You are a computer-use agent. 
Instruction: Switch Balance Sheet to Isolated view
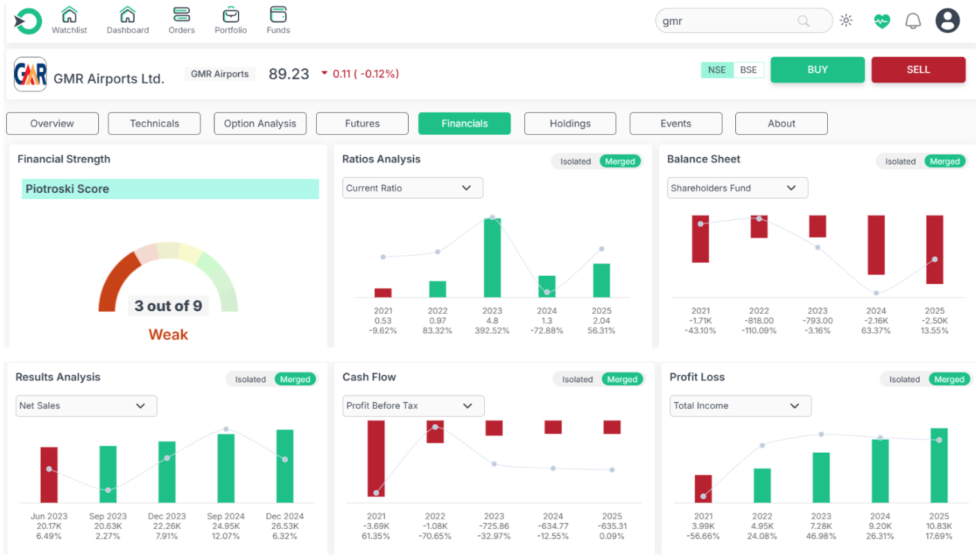900,162
